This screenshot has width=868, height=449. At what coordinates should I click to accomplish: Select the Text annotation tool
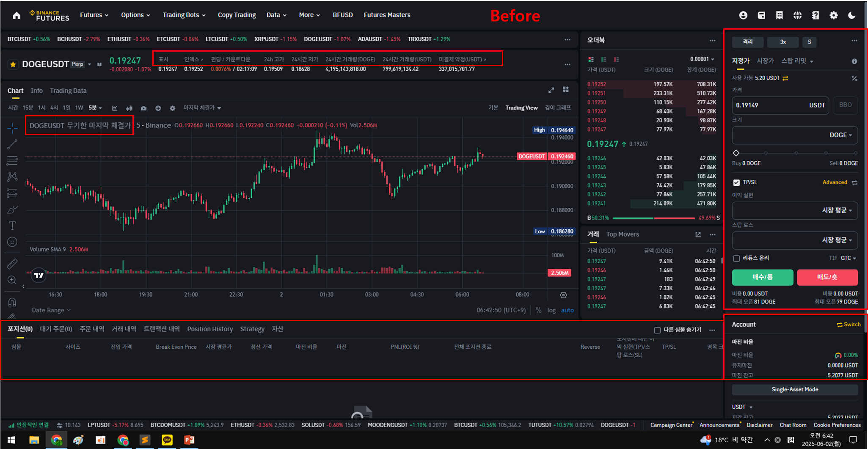[x=12, y=226]
